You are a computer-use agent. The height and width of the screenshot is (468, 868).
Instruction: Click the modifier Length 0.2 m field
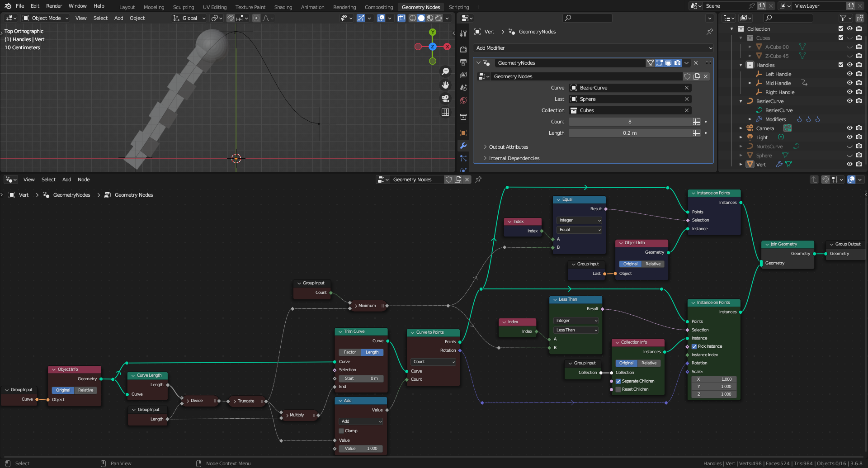coord(630,133)
